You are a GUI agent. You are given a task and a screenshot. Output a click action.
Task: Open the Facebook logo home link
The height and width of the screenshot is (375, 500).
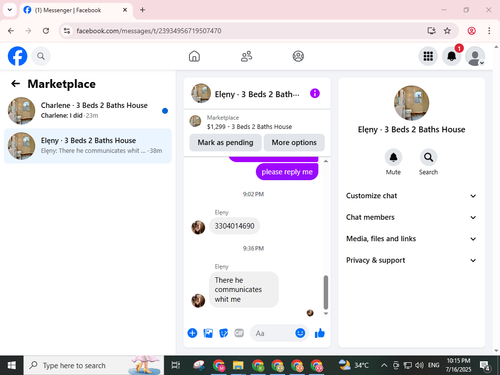pos(17,56)
